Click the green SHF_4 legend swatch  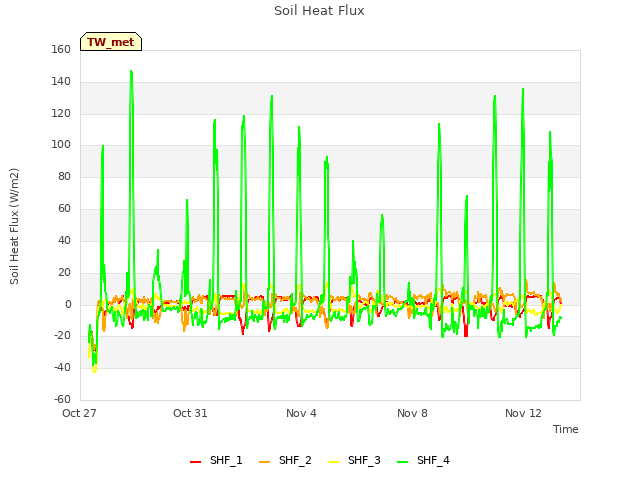point(402,462)
